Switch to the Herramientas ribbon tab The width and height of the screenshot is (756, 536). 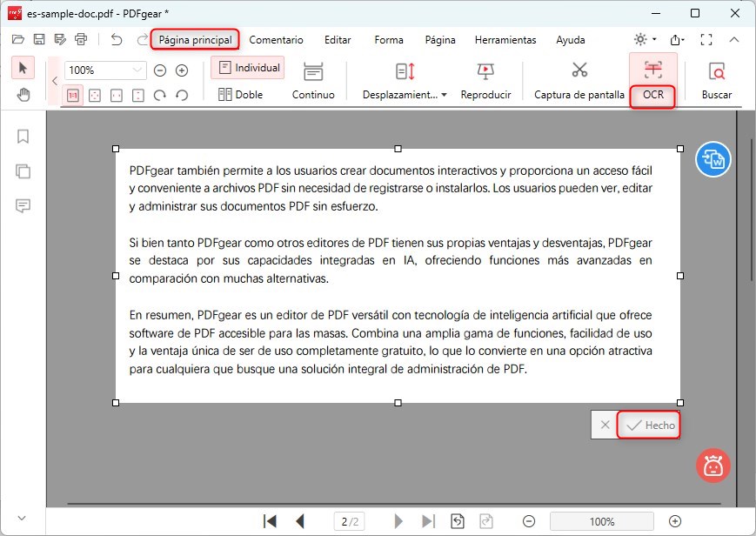click(x=505, y=40)
